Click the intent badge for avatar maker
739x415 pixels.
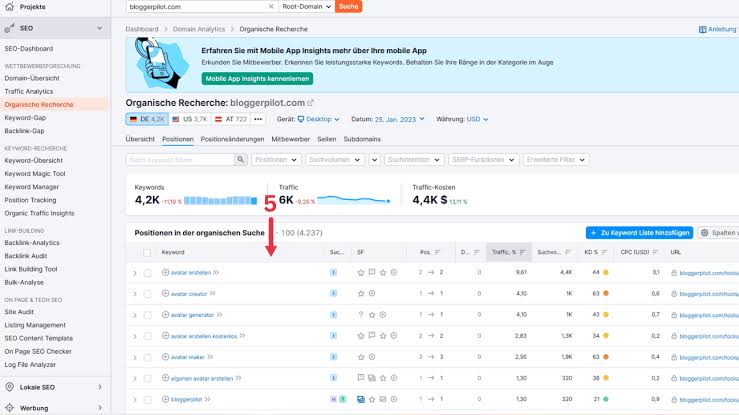point(333,357)
